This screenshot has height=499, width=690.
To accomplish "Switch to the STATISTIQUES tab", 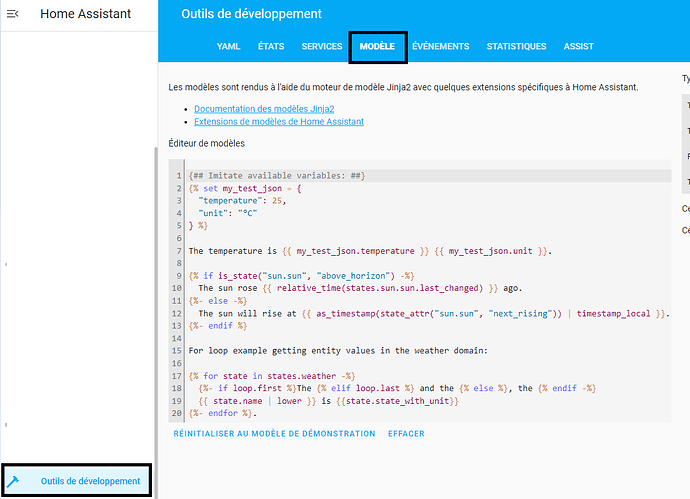I will tap(516, 46).
